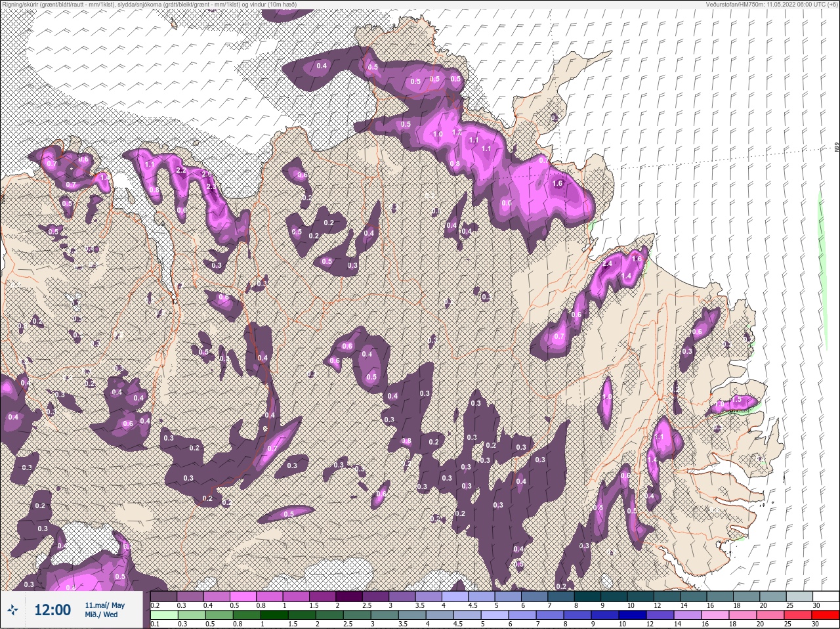Select the pale green 0.1–0.3 swatch, lower legend
Viewport: 840px width, 629px height.
(x=165, y=616)
